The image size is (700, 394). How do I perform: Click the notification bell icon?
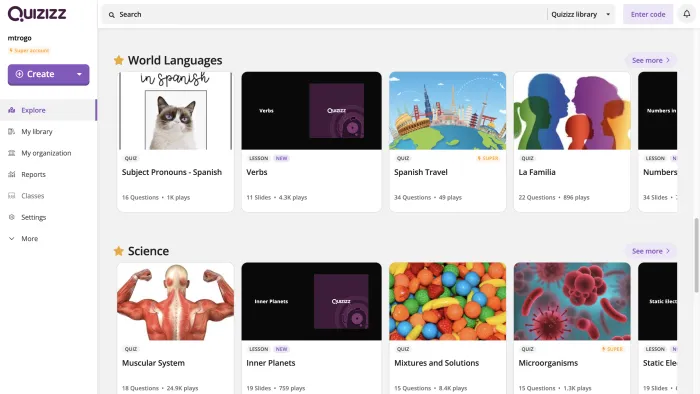(x=687, y=14)
